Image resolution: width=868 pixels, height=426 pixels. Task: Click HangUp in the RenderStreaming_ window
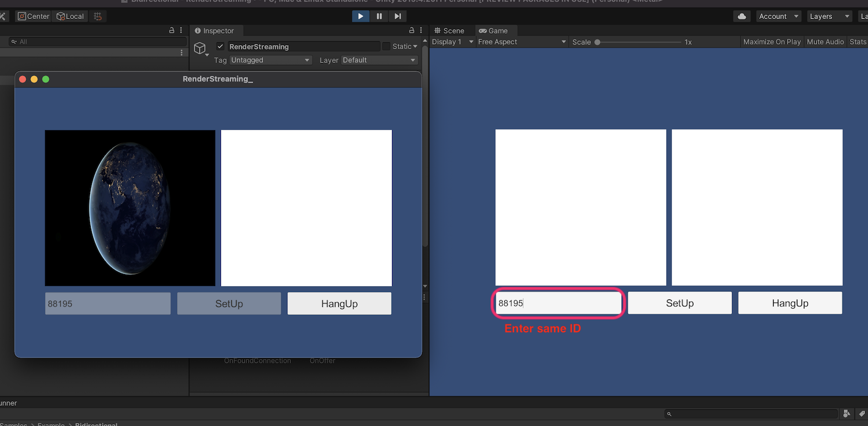(x=339, y=303)
